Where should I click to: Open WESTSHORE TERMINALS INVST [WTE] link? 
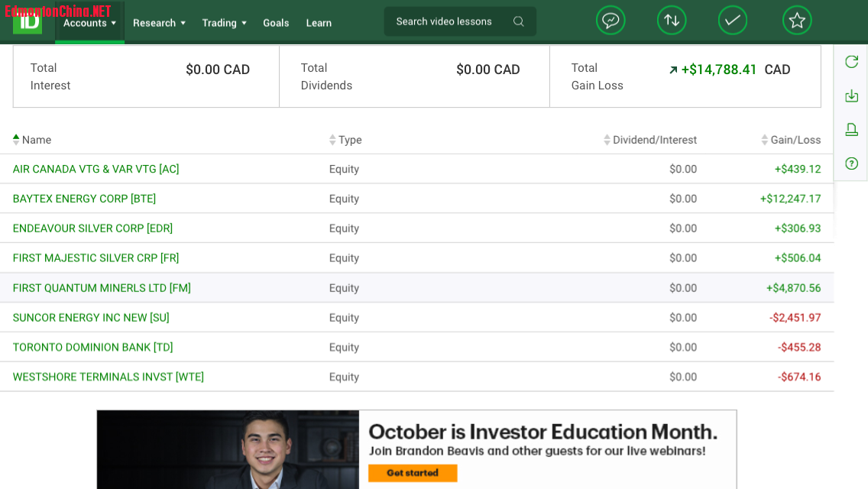[x=108, y=377]
